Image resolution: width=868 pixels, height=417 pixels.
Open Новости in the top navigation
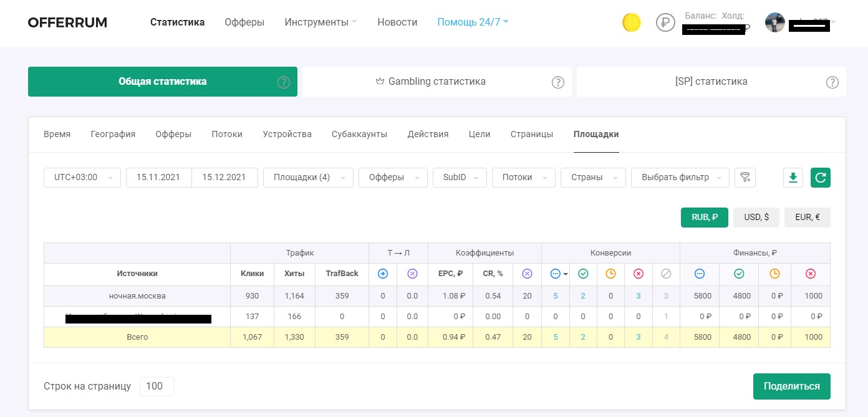(x=397, y=22)
